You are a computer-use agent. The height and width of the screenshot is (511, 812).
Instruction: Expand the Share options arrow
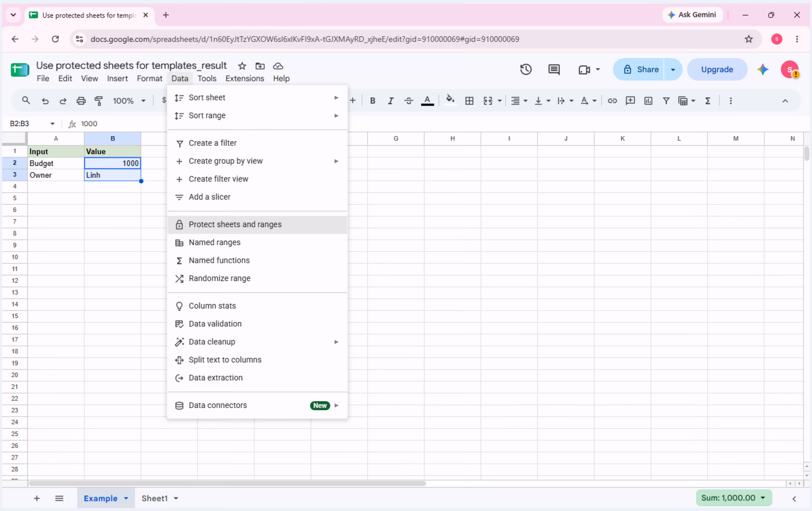point(673,70)
